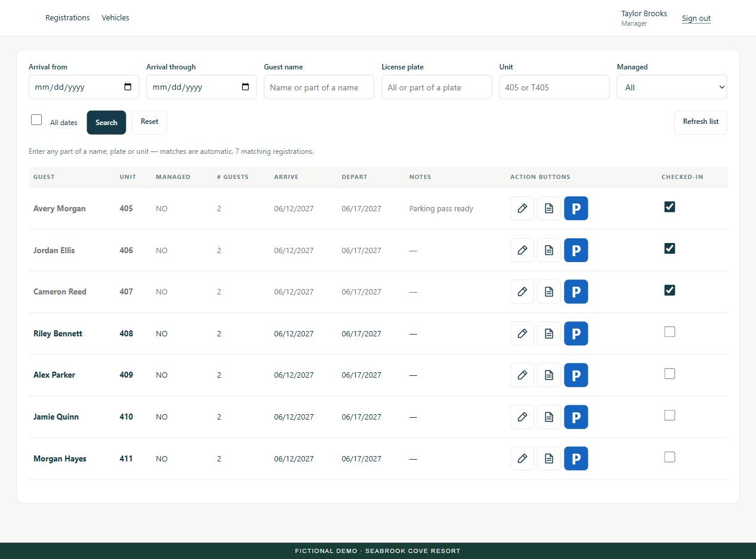Image resolution: width=756 pixels, height=559 pixels.
Task: Uncheck checked-in box for Avery Morgan
Action: [x=670, y=206]
